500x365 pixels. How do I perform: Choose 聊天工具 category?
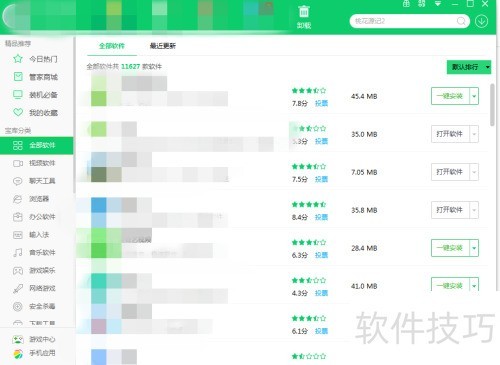(x=34, y=181)
